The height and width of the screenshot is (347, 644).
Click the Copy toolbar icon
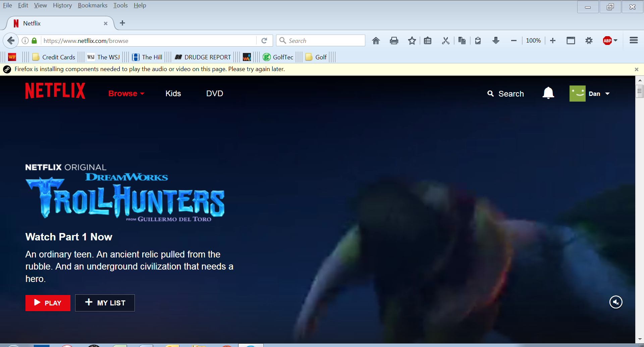pyautogui.click(x=462, y=41)
